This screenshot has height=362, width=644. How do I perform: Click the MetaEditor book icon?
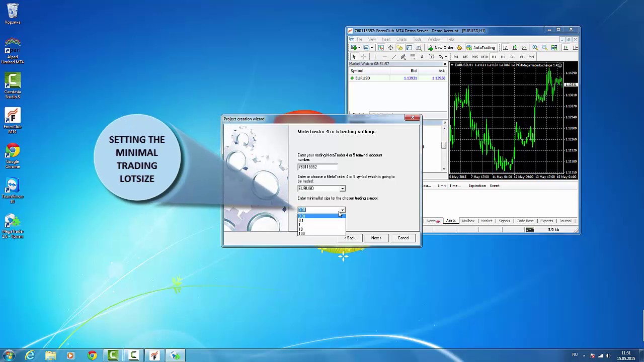point(459,47)
